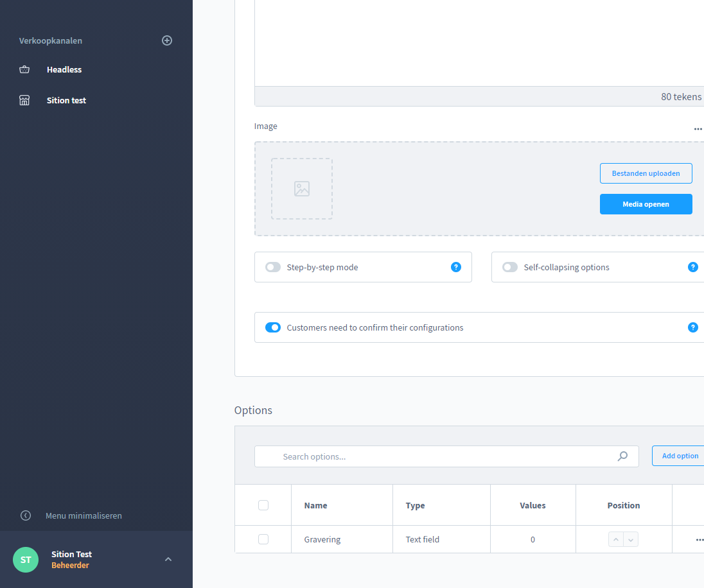This screenshot has height=588, width=704.
Task: Click the ST user avatar
Action: pos(26,560)
